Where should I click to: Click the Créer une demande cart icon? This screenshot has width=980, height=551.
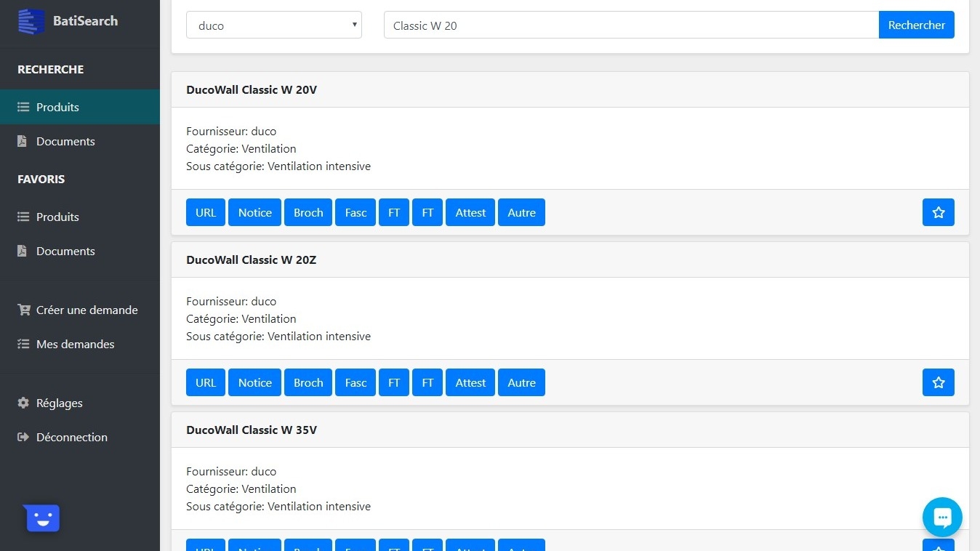[23, 310]
